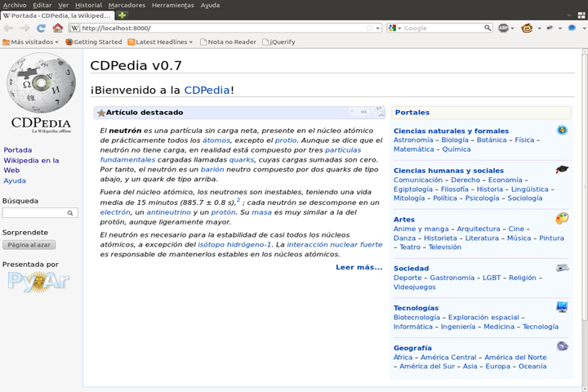
Task: Reload the page with the refresh icon
Action: click(41, 28)
